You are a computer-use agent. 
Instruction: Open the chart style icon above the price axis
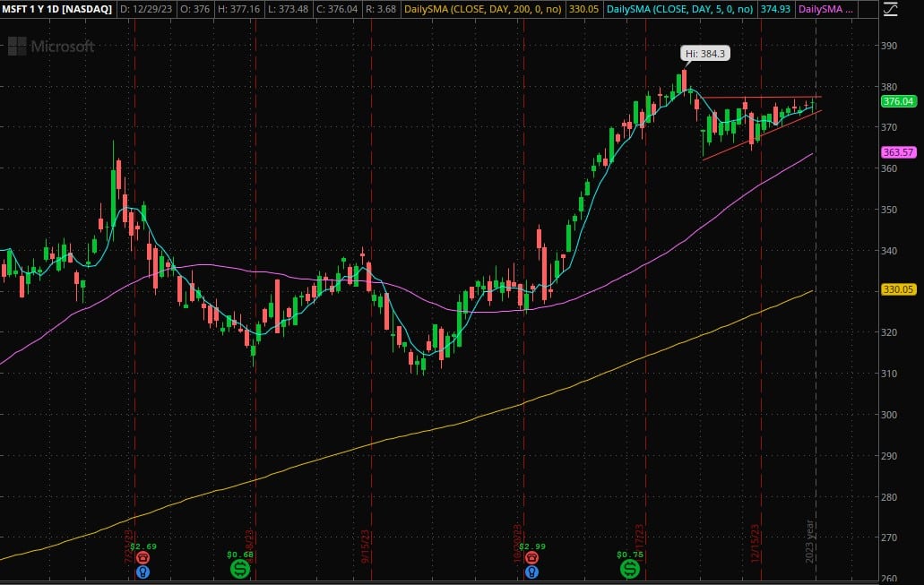pyautogui.click(x=890, y=9)
